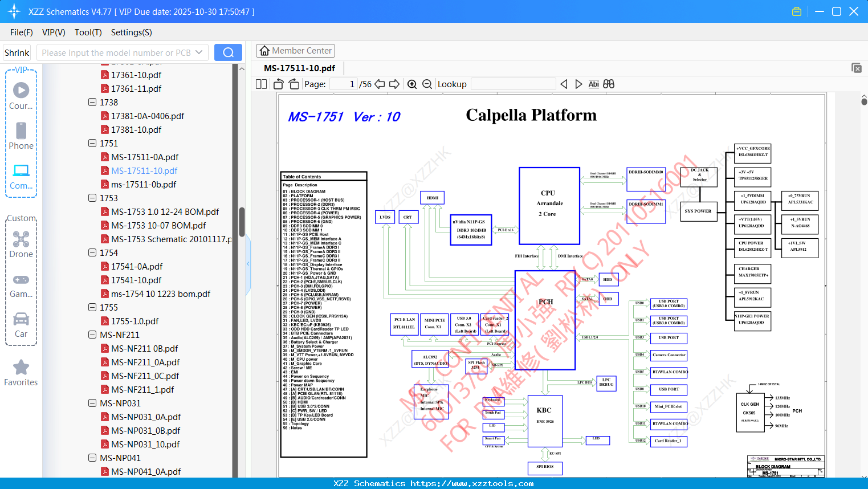Click the schematic viewer scrollbar thumb

pos(864,101)
